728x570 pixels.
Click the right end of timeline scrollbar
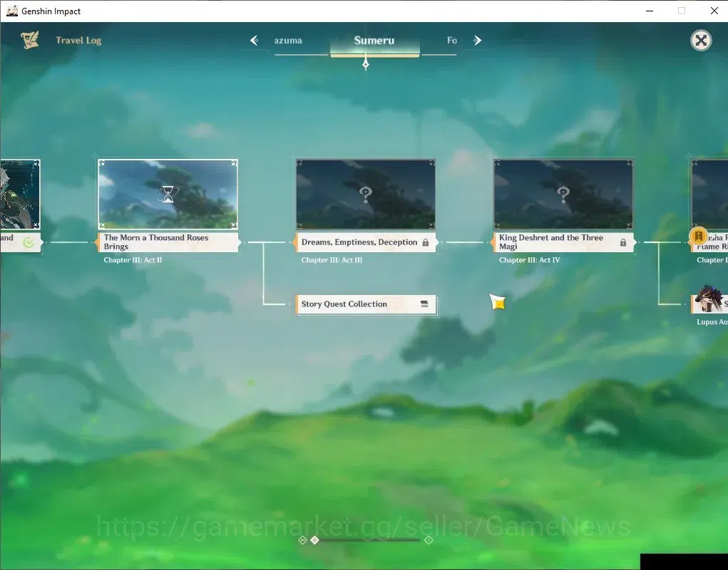429,540
